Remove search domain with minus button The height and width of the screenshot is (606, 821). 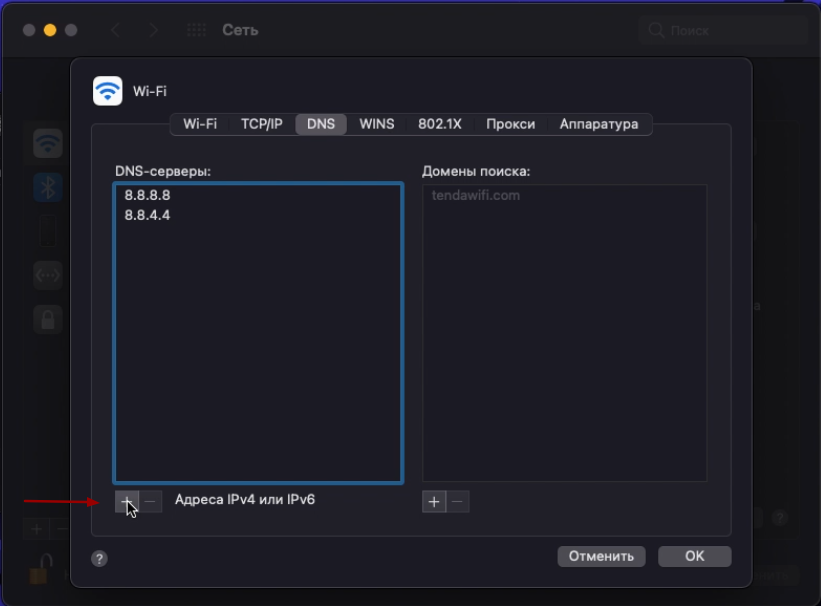coord(458,502)
